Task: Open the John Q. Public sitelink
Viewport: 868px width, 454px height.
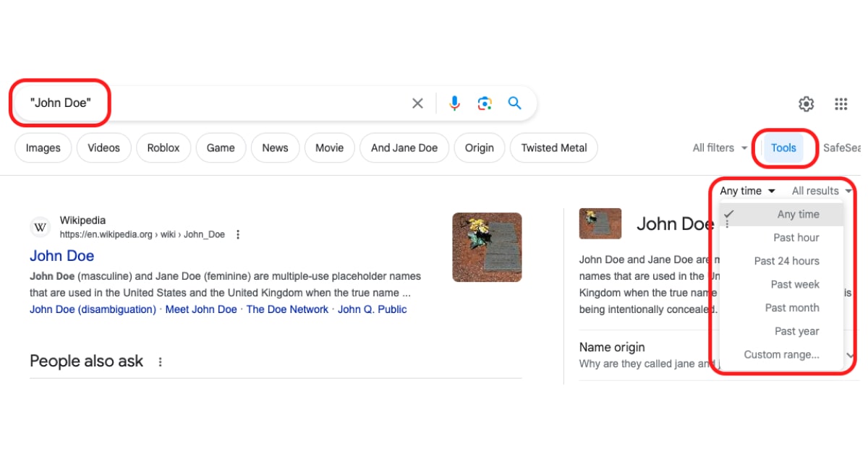Action: click(x=373, y=309)
